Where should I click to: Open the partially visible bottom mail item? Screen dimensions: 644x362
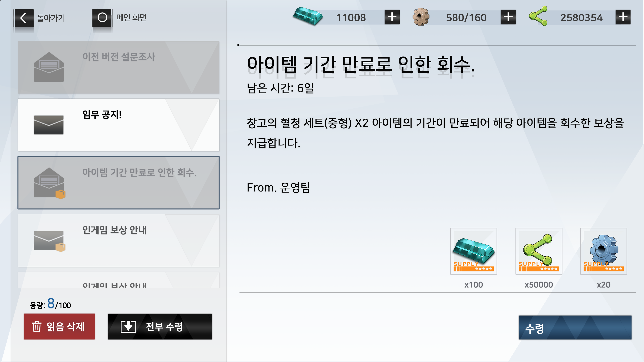tap(119, 280)
